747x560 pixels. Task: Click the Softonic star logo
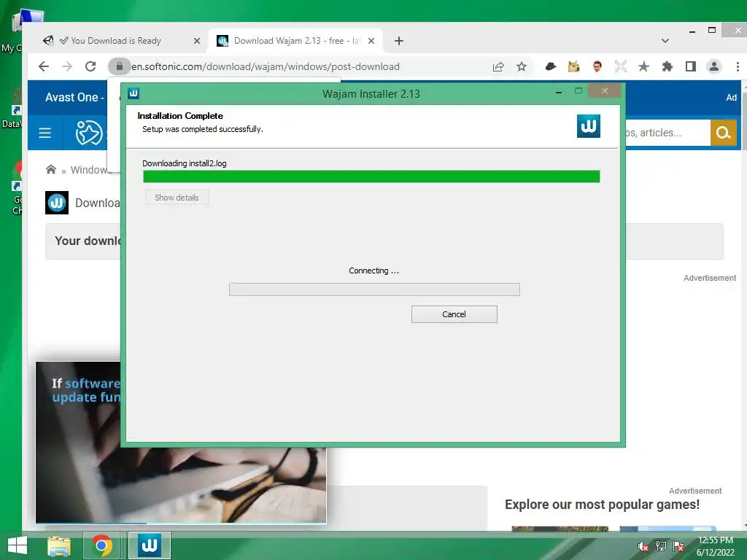pos(88,133)
